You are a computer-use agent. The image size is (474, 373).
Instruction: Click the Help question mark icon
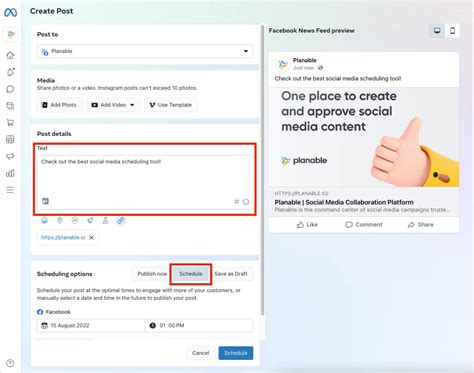tap(10, 363)
